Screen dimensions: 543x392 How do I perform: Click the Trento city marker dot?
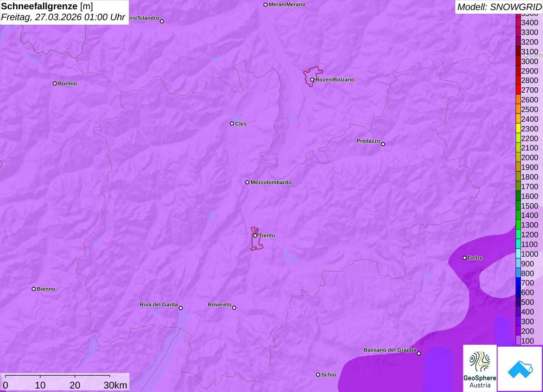(255, 235)
